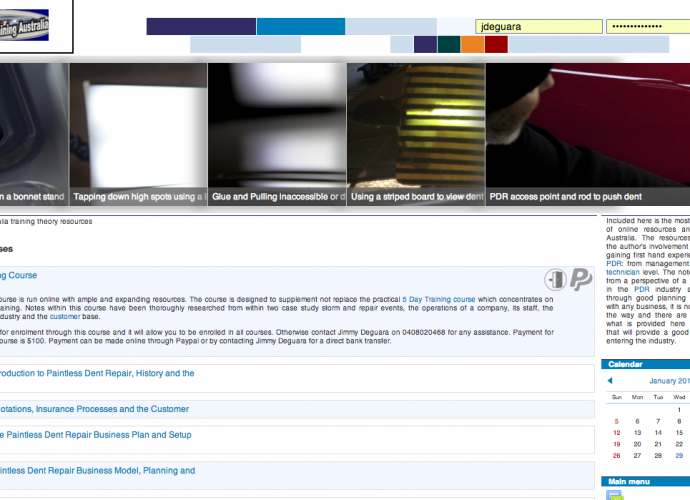Select the light blue navigation block

tap(391, 26)
